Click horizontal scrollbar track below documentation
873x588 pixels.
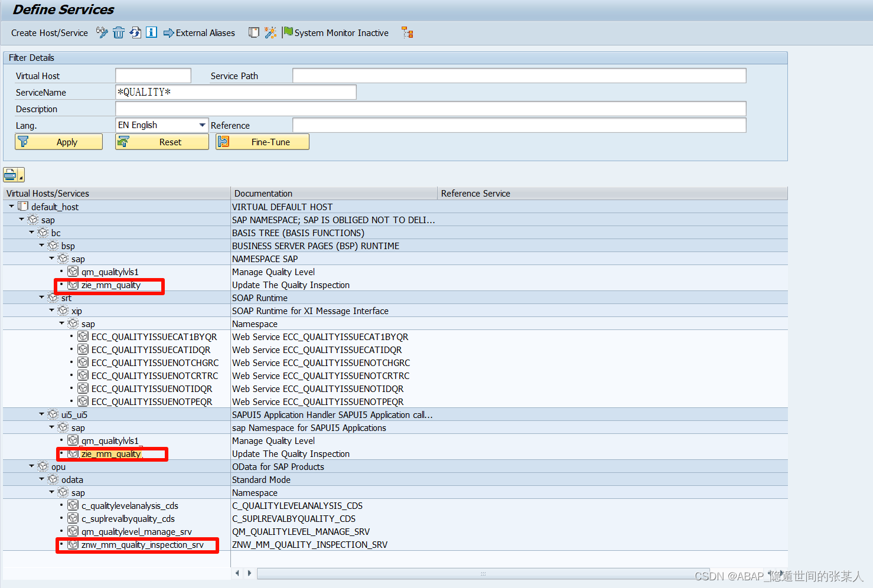483,573
